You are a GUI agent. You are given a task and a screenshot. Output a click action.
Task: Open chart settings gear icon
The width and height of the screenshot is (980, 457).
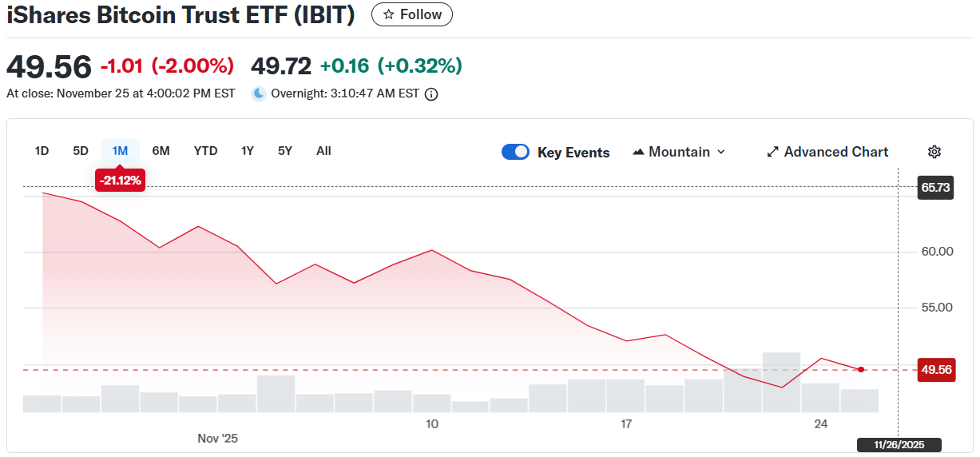point(934,152)
